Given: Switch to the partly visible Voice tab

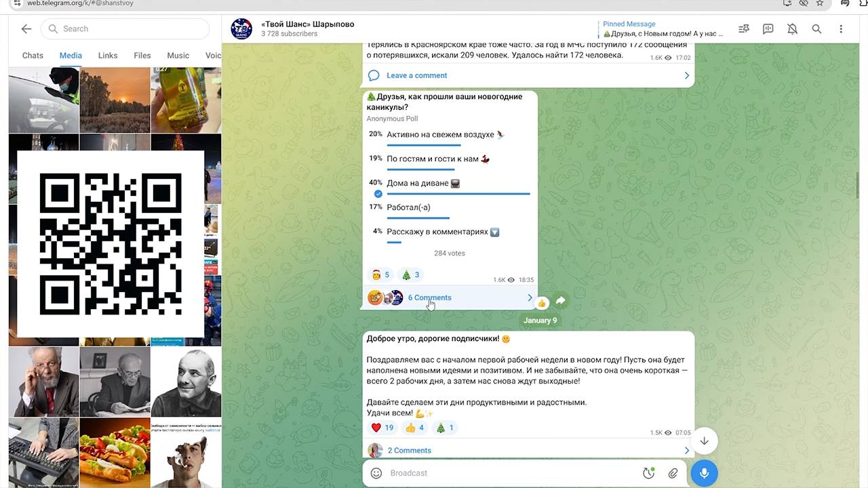Looking at the screenshot, I should click(213, 56).
